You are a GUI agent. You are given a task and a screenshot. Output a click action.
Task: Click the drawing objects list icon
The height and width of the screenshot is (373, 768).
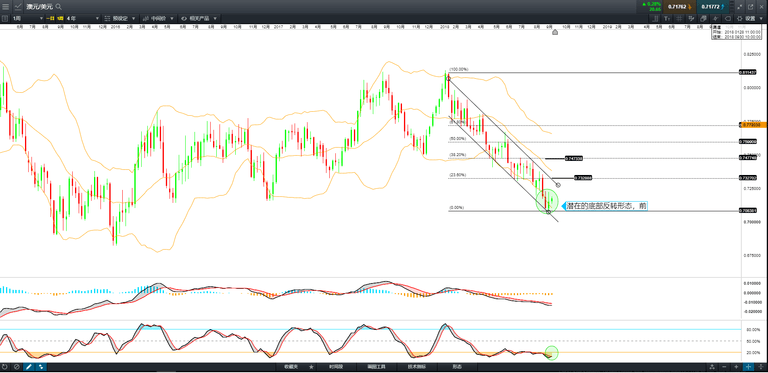tap(691, 18)
